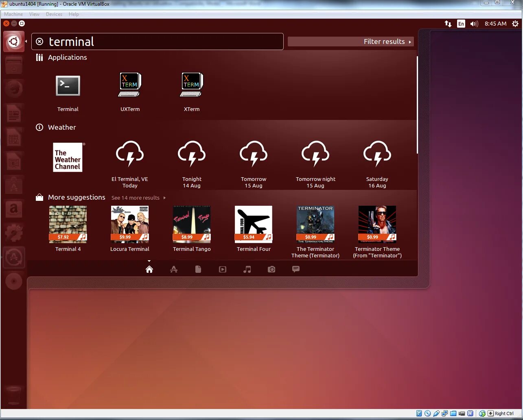Click the Ubuntu Dash home button
This screenshot has width=523, height=420.
click(14, 41)
